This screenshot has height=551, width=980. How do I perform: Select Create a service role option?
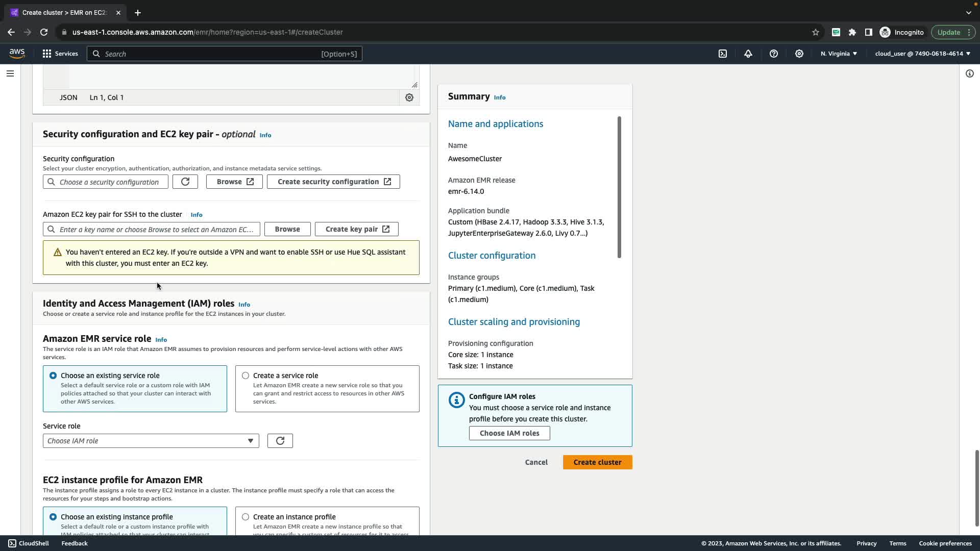(x=246, y=375)
